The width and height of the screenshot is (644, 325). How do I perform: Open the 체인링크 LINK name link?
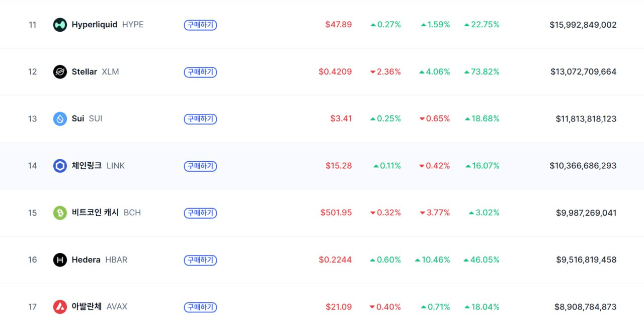coord(98,166)
